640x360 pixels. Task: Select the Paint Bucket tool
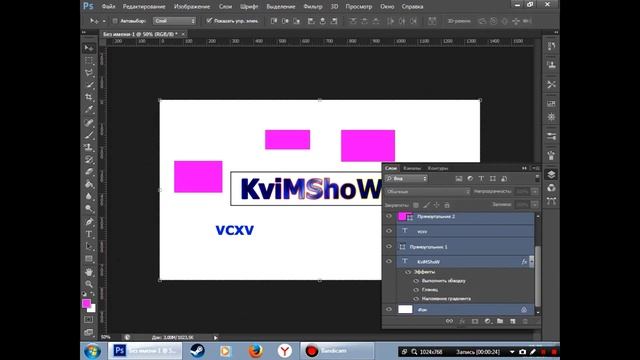point(89,184)
